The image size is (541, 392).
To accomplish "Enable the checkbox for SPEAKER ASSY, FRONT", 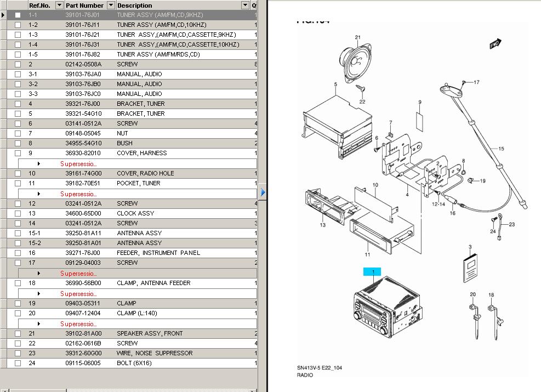I will tap(18, 333).
